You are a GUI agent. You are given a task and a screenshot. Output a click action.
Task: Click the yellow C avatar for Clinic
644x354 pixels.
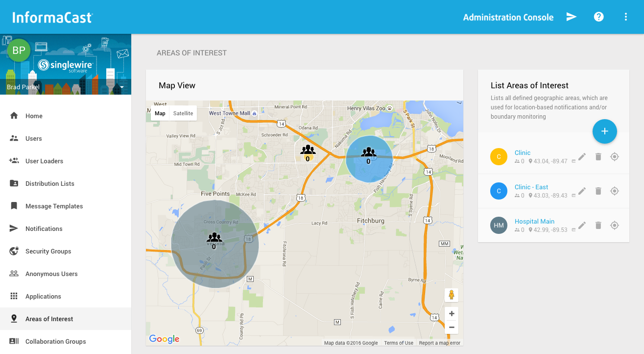click(x=499, y=156)
